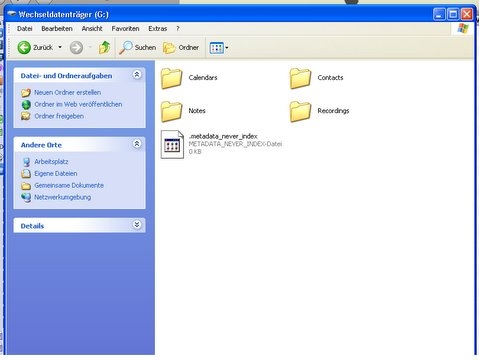This screenshot has height=361, width=479.
Task: Open Eigene Dateien link
Action: coord(56,174)
